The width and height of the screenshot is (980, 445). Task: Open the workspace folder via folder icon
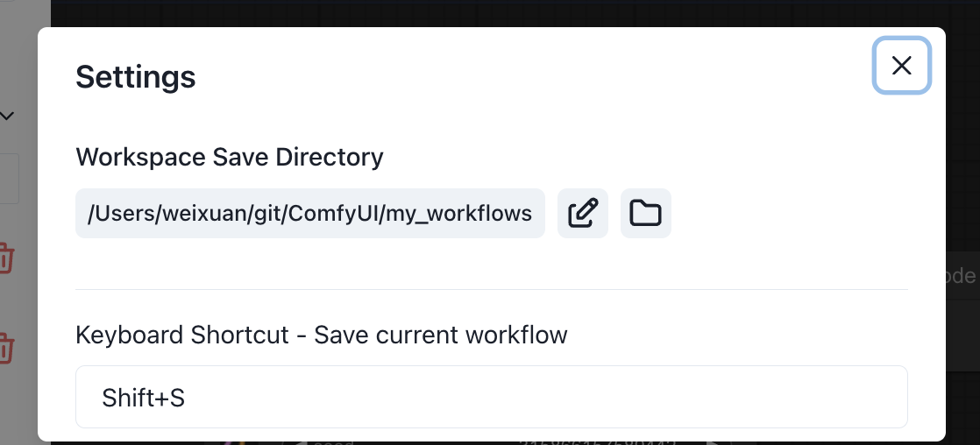coord(646,213)
